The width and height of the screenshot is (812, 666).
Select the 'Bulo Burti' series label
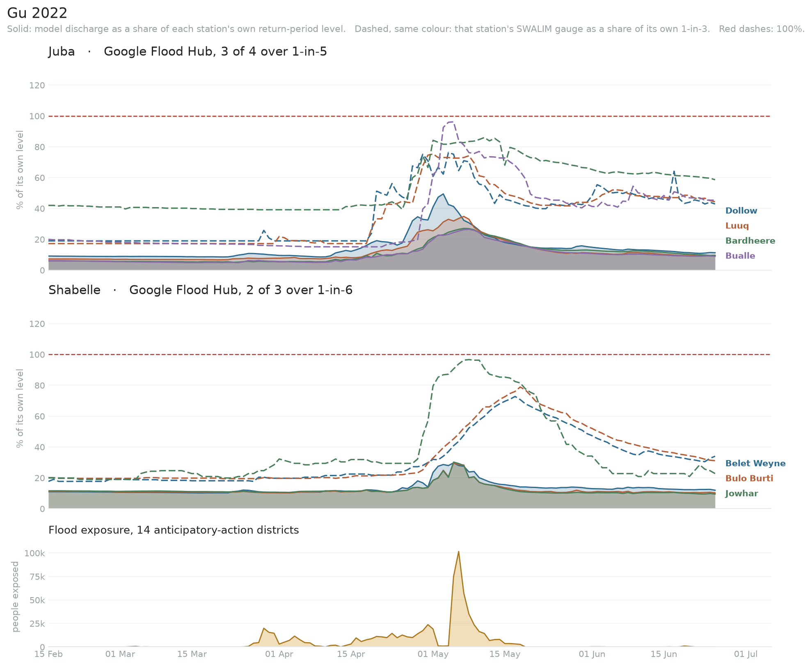749,478
